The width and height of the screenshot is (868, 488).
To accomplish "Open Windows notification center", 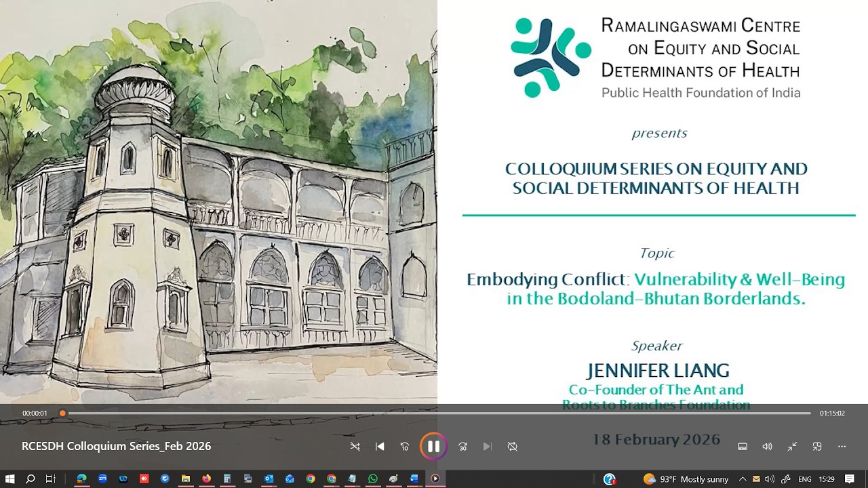I will click(x=850, y=479).
